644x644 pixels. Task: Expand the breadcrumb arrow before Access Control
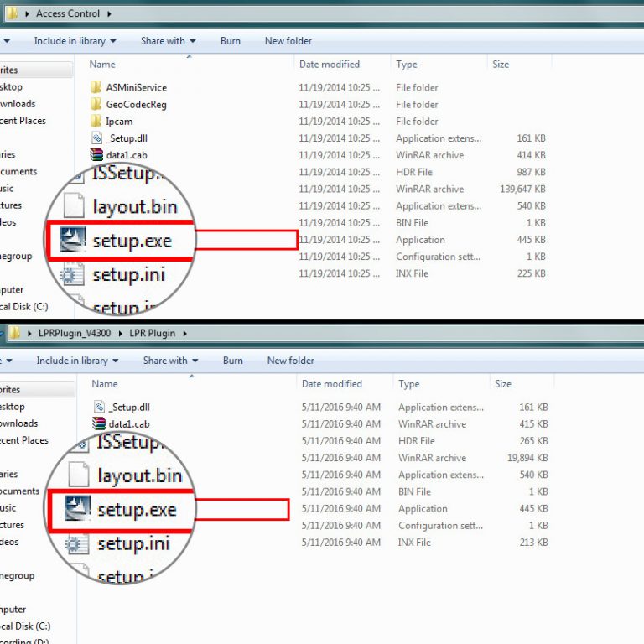(x=27, y=13)
